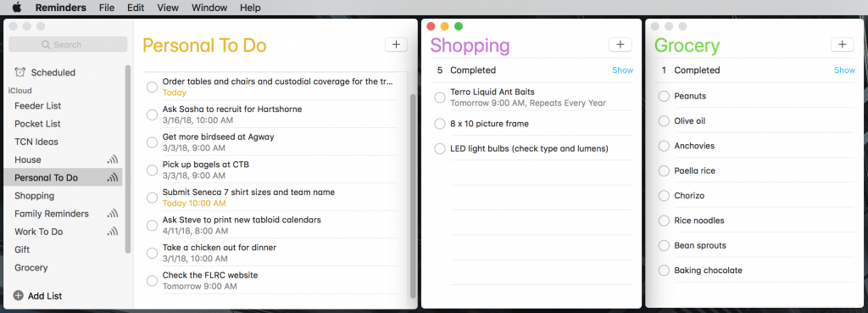
Task: Open the View menu
Action: pyautogui.click(x=168, y=8)
